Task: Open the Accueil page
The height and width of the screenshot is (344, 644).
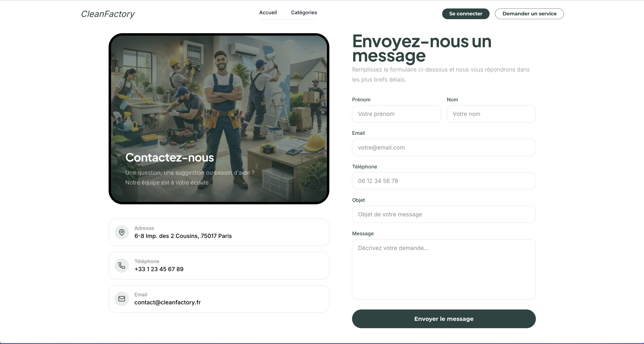Action: pyautogui.click(x=268, y=12)
